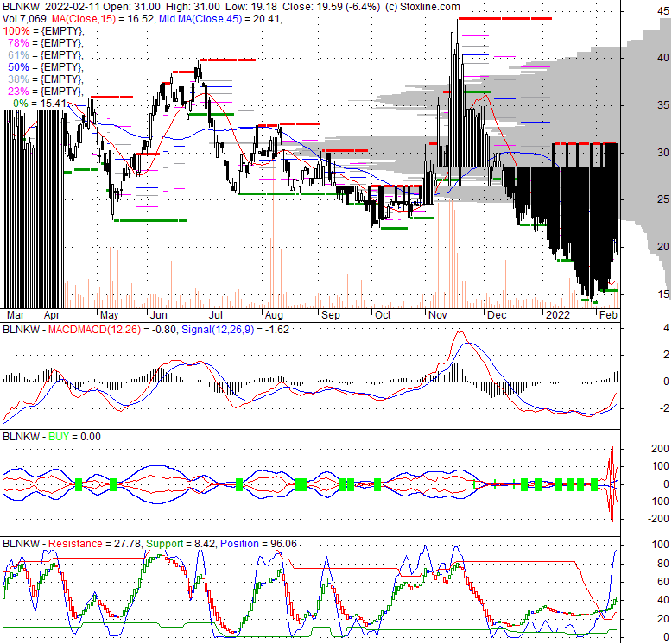Screen dimensions: 672x644
Task: Select the red "Resistance = 27.78" label
Action: (x=95, y=544)
